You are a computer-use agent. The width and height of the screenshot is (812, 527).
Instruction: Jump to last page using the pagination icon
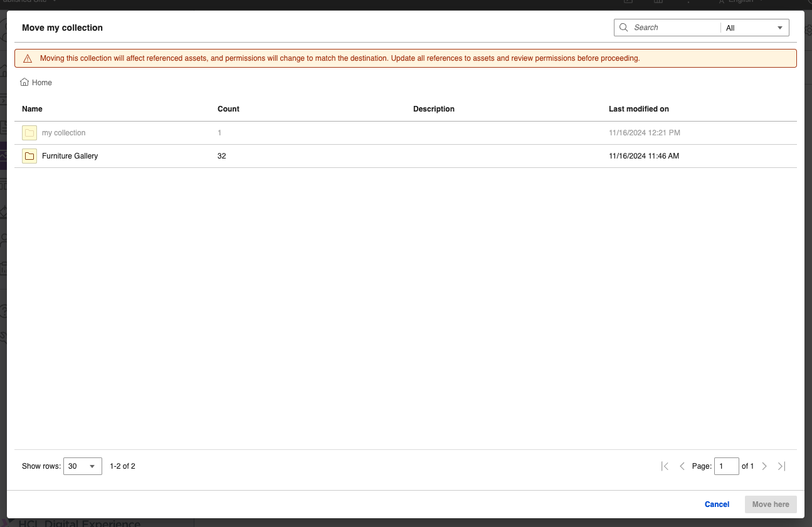[x=781, y=466]
